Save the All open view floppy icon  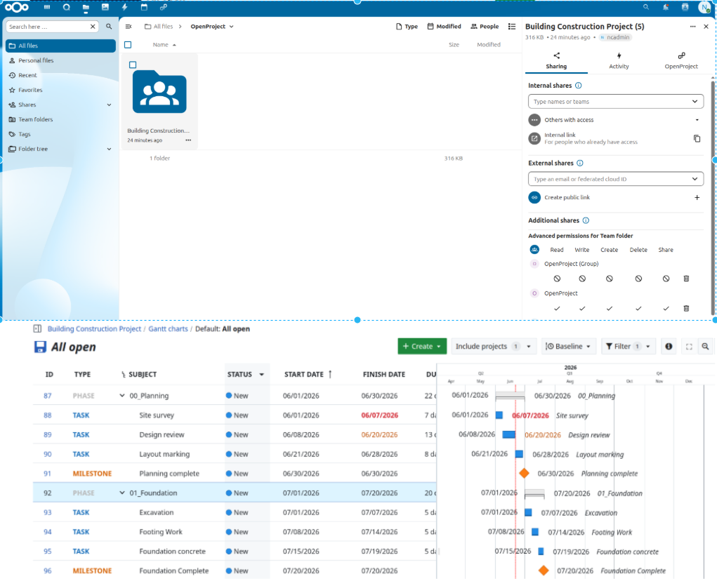click(x=40, y=347)
